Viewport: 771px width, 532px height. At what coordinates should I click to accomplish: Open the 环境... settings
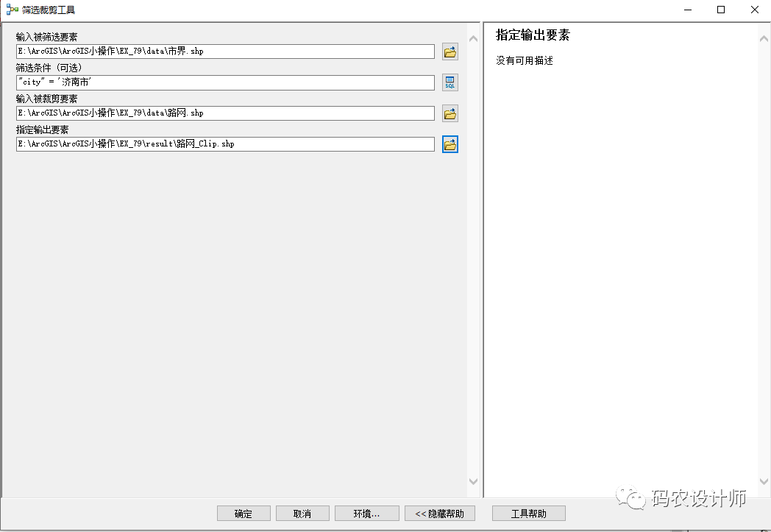coord(366,514)
